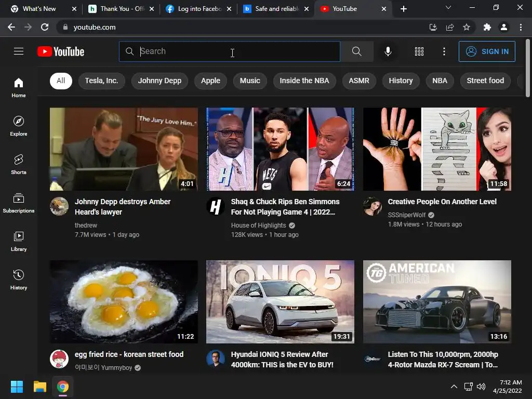View site info lock icon
The image size is (532, 399).
coord(65,27)
